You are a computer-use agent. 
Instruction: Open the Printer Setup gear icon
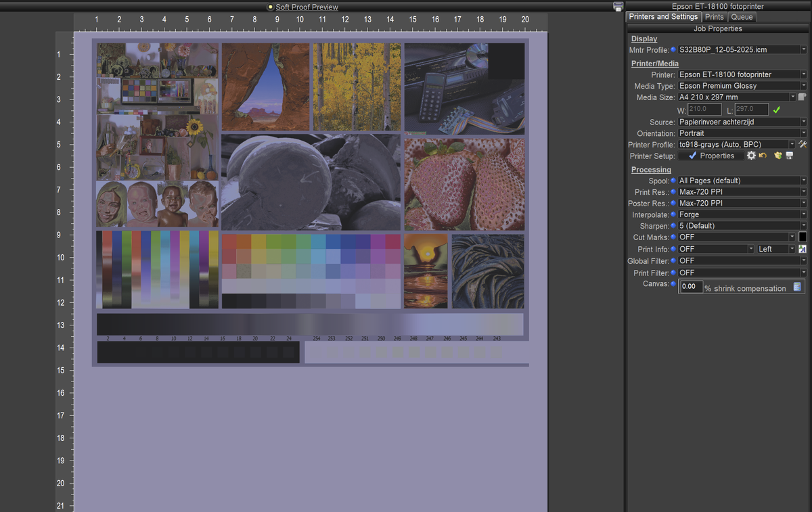click(x=751, y=156)
